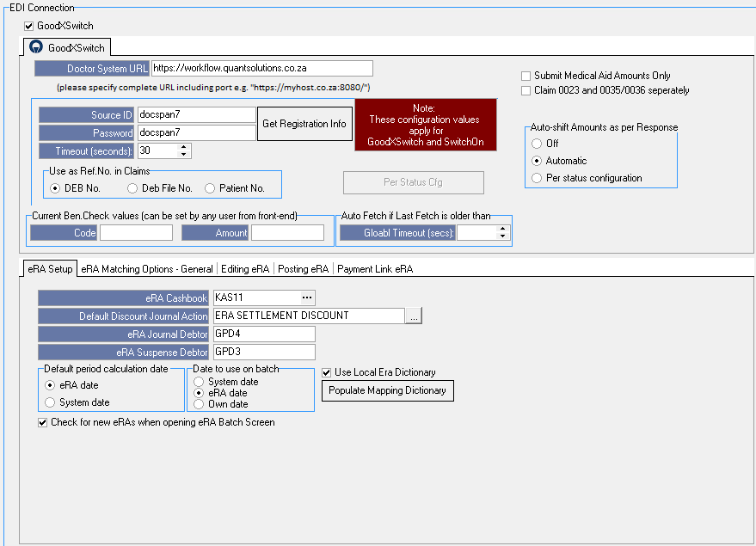Click the Gloabl Timeout (secs) label

[397, 233]
